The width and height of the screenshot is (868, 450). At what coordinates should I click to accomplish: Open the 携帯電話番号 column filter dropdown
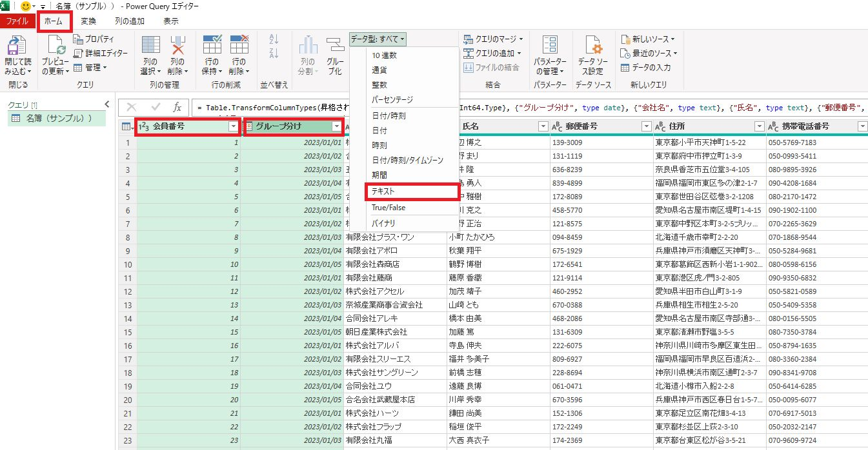863,127
